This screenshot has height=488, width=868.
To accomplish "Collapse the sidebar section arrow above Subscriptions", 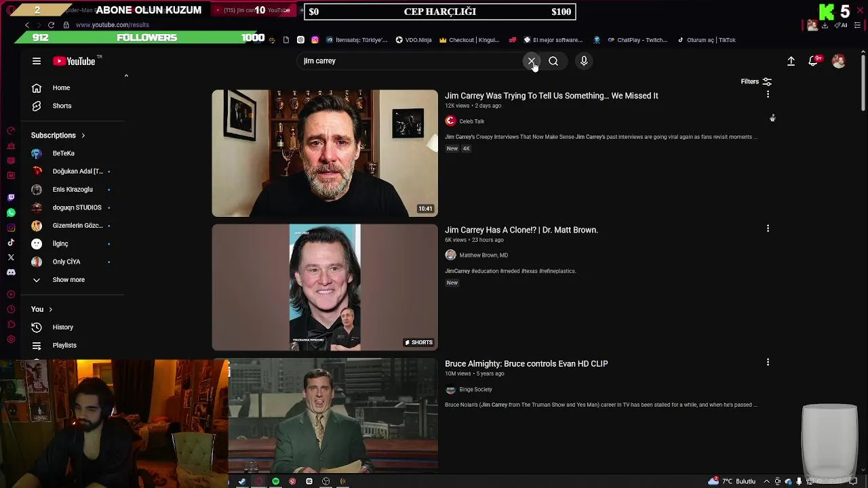I will 126,75.
